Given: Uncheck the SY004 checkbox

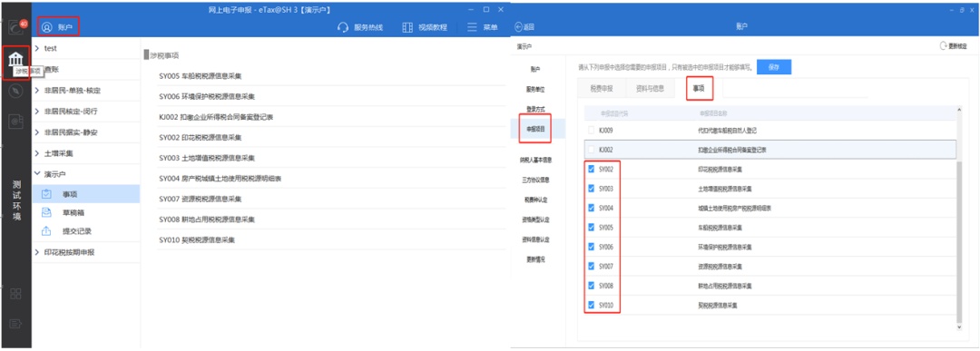Looking at the screenshot, I should click(592, 208).
